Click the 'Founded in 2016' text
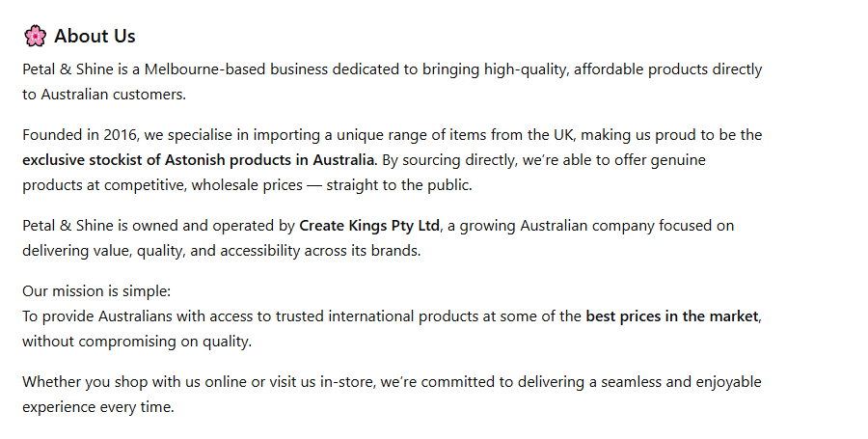 click(78, 134)
